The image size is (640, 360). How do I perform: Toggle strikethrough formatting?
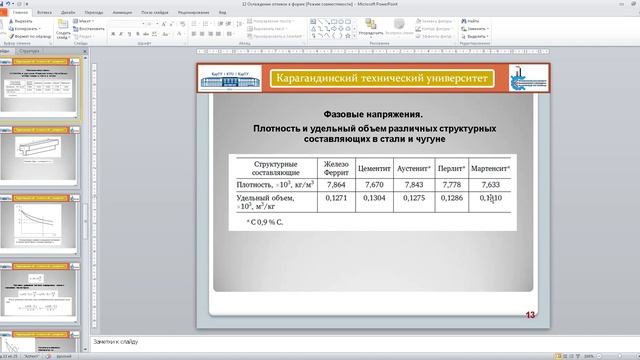click(146, 34)
